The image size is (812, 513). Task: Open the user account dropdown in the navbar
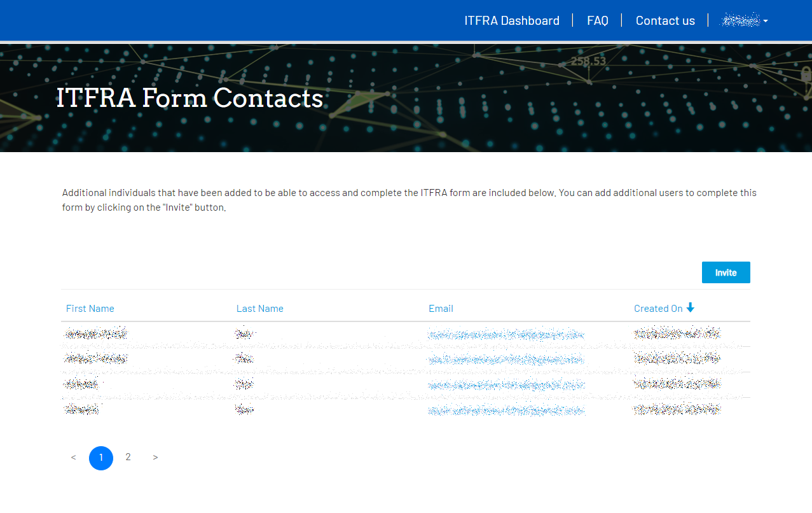743,20
